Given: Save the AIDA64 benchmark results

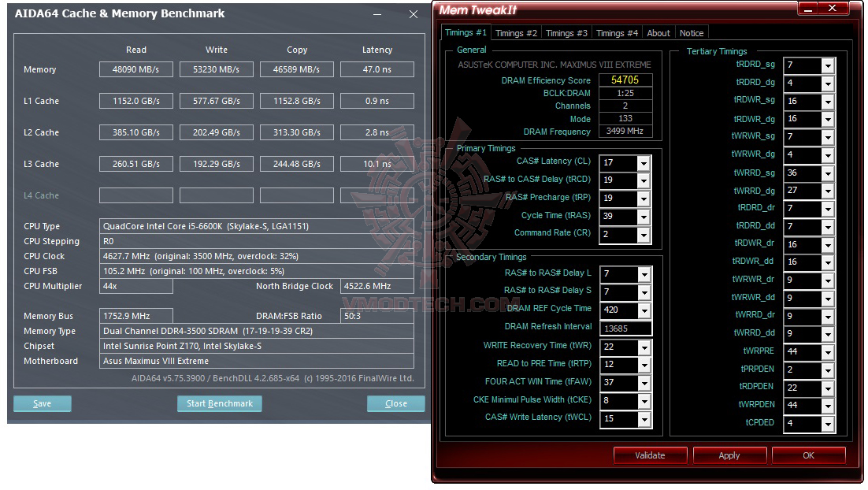Looking at the screenshot, I should pyautogui.click(x=42, y=403).
